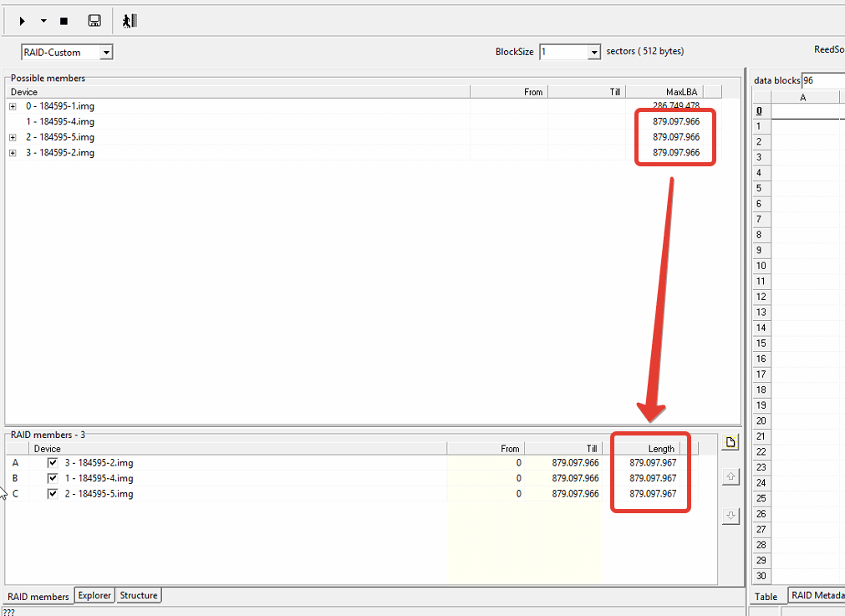Click the new document icon beside RAID members
The height and width of the screenshot is (616, 845).
(x=730, y=442)
